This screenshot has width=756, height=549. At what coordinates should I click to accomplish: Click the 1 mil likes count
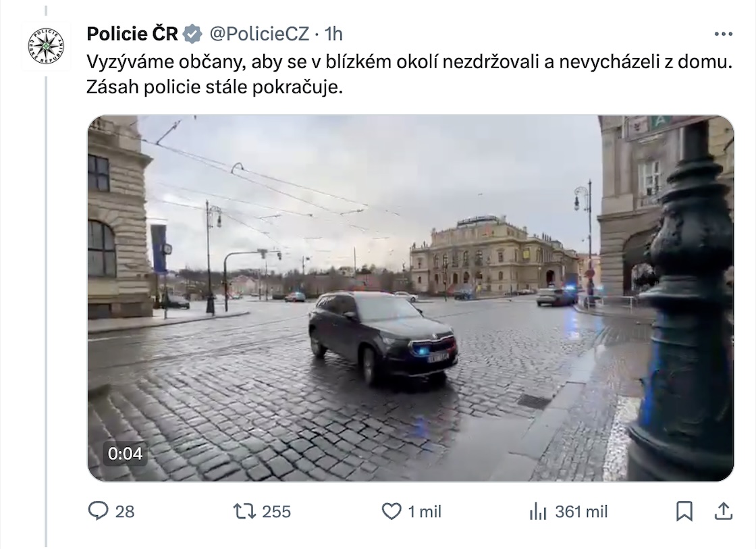pyautogui.click(x=425, y=511)
